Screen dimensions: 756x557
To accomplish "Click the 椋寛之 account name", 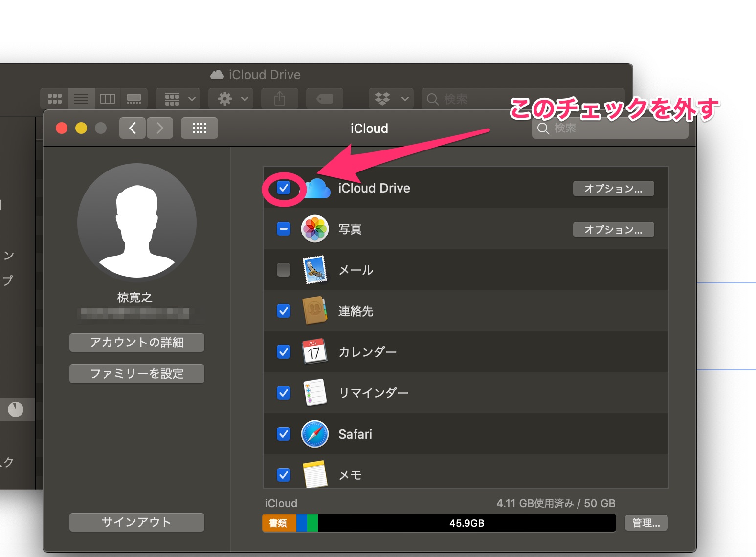I will click(135, 297).
